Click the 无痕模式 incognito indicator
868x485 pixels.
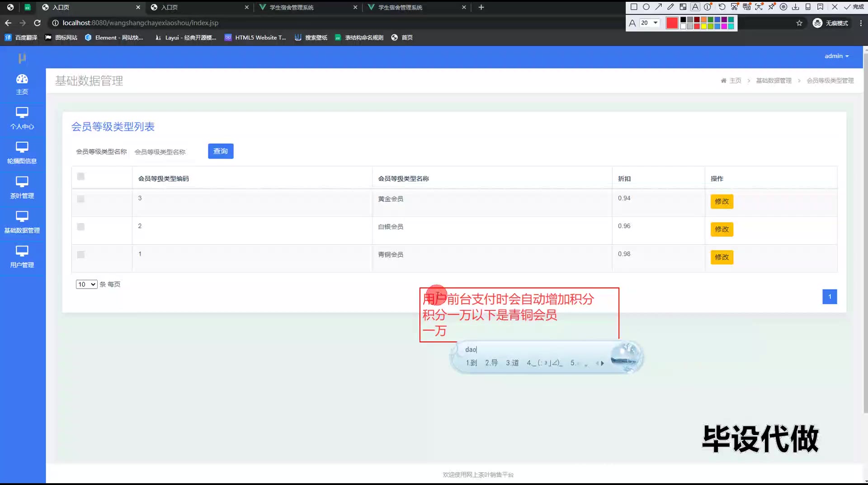(x=830, y=23)
